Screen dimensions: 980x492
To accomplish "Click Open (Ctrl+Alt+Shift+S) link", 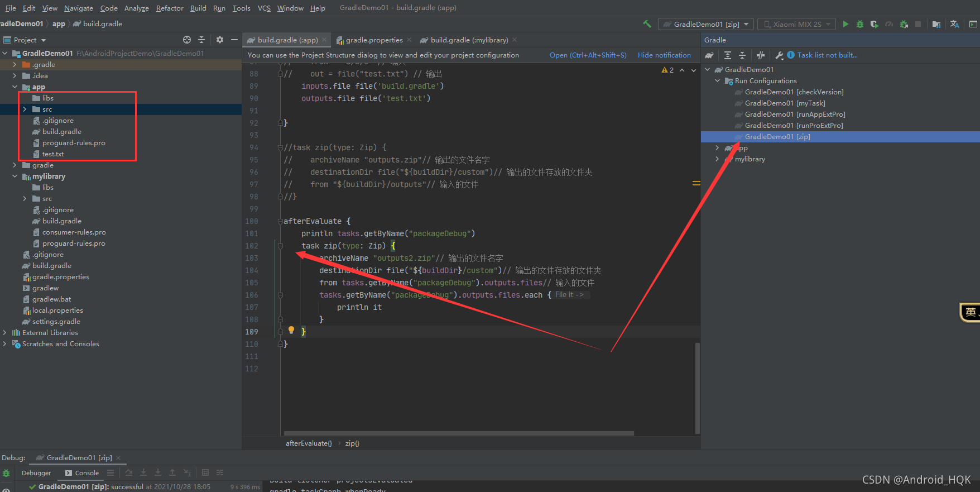I will click(588, 55).
